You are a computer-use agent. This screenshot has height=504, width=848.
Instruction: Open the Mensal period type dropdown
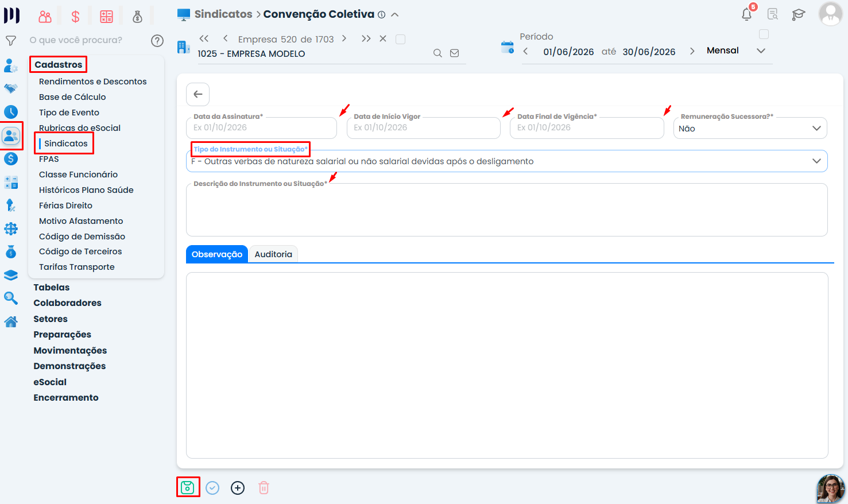pos(736,51)
